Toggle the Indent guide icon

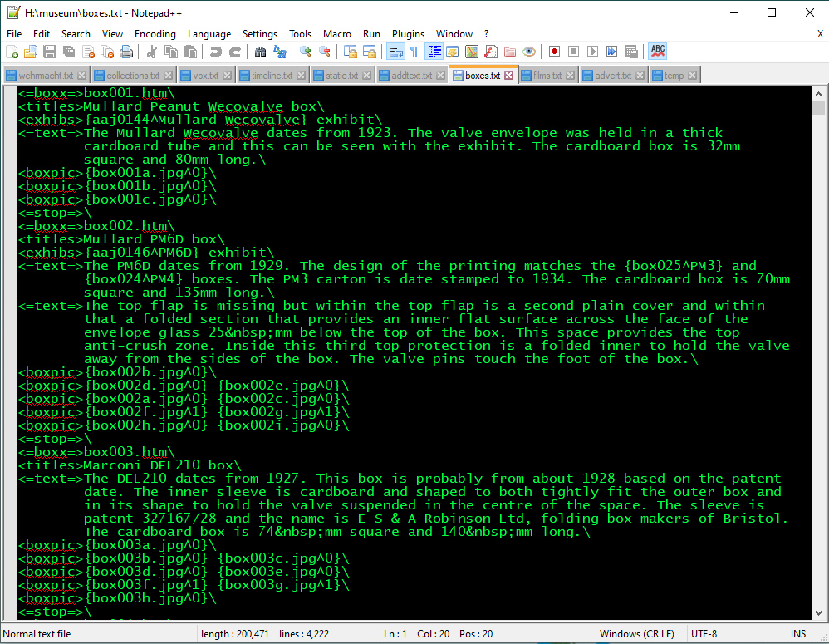(434, 52)
